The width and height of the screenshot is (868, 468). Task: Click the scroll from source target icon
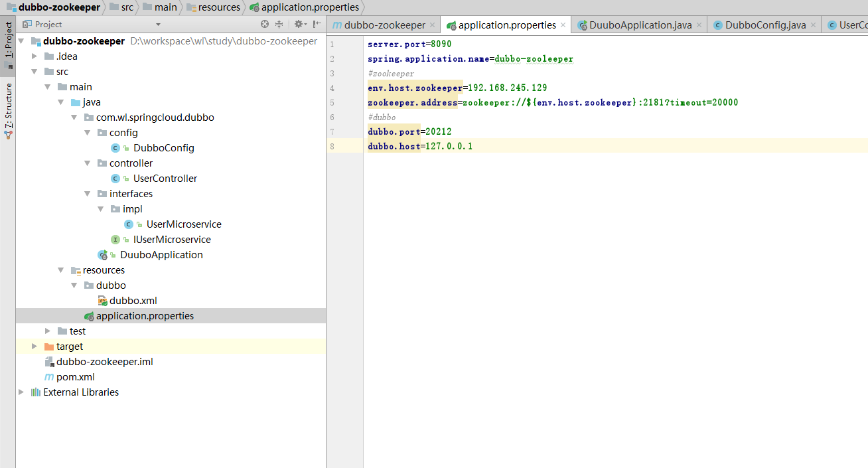tap(264, 24)
